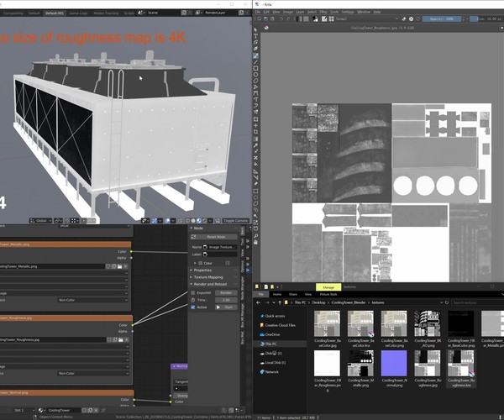The image size is (504, 420).
Task: Click the Search textures field in Explorer
Action: click(x=478, y=302)
